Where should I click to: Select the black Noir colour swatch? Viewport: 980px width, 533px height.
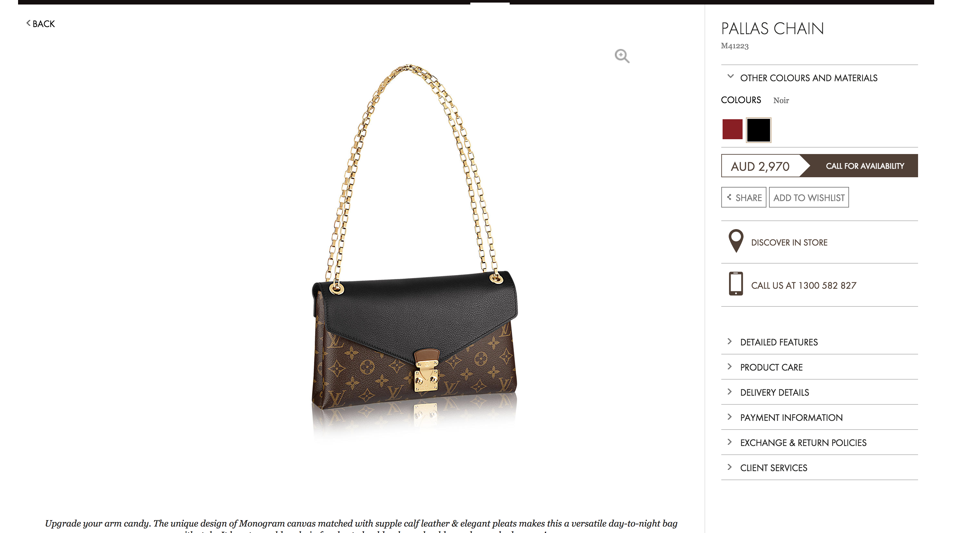(758, 130)
